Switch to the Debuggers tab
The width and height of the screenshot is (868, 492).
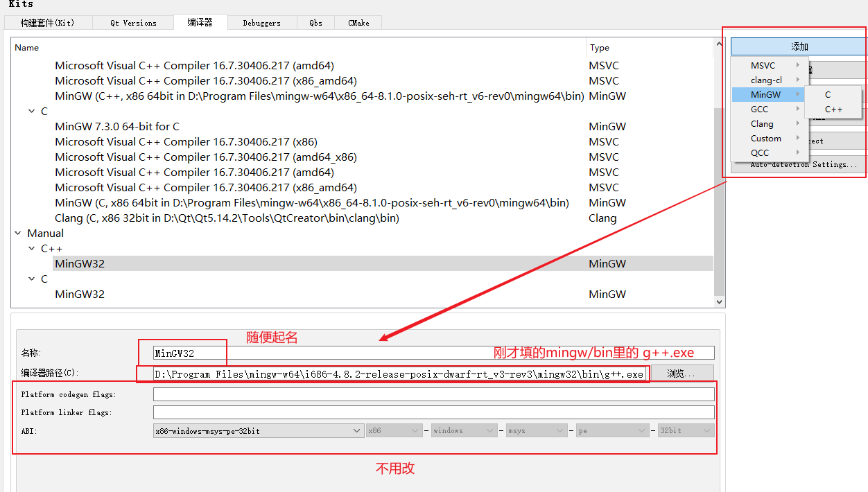click(262, 22)
